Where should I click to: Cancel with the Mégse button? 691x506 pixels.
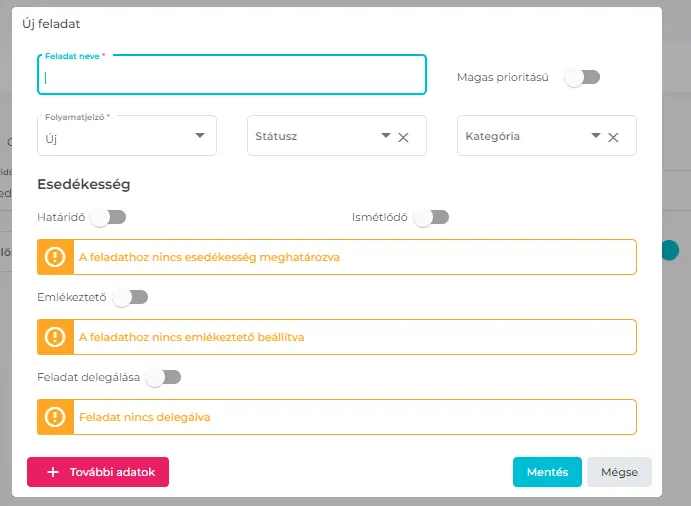click(619, 473)
